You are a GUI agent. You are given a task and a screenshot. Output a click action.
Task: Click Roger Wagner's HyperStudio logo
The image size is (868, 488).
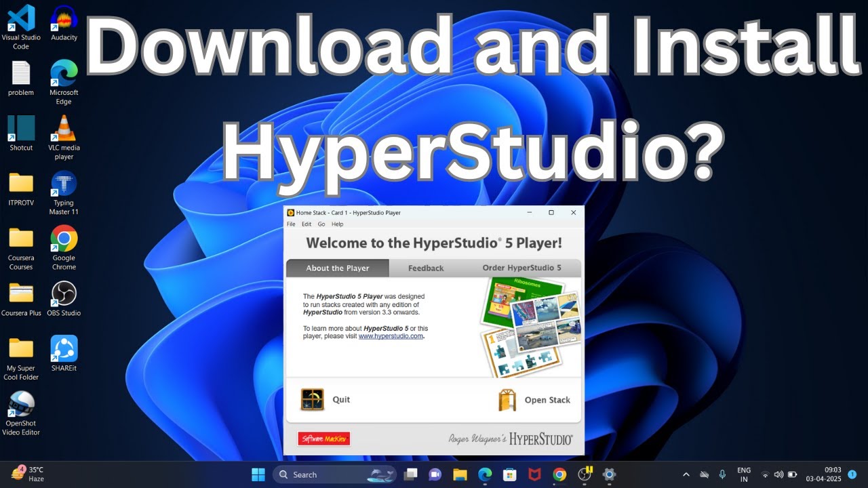coord(511,439)
